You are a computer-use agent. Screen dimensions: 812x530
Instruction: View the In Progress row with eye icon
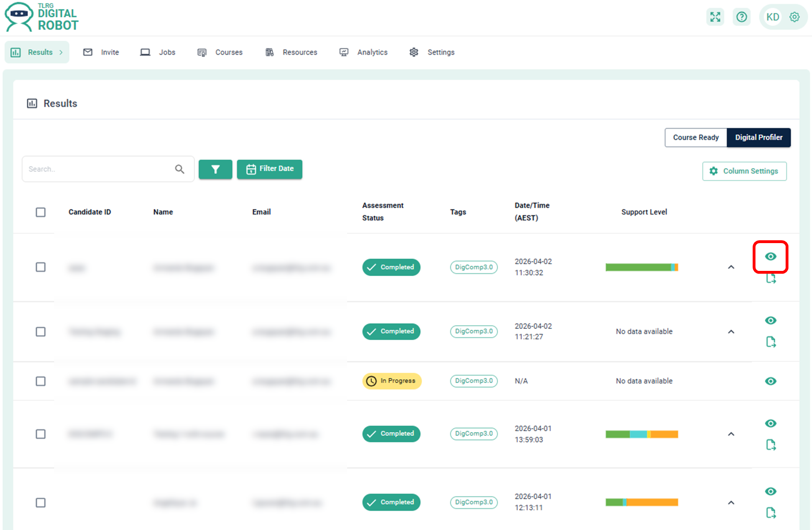(771, 381)
